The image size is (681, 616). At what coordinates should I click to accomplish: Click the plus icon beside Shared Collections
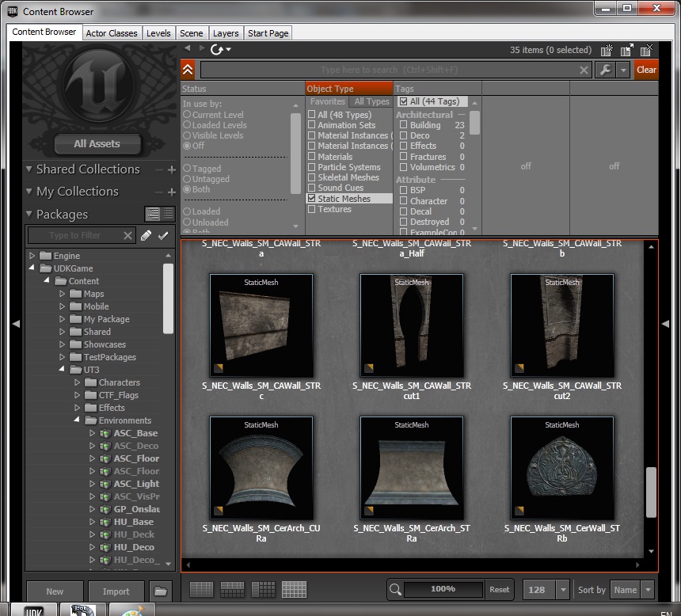[171, 169]
